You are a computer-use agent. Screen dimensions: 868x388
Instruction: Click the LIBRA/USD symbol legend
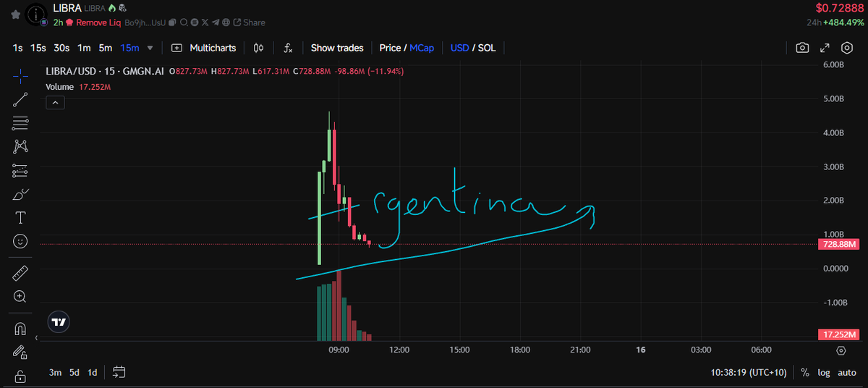point(105,72)
